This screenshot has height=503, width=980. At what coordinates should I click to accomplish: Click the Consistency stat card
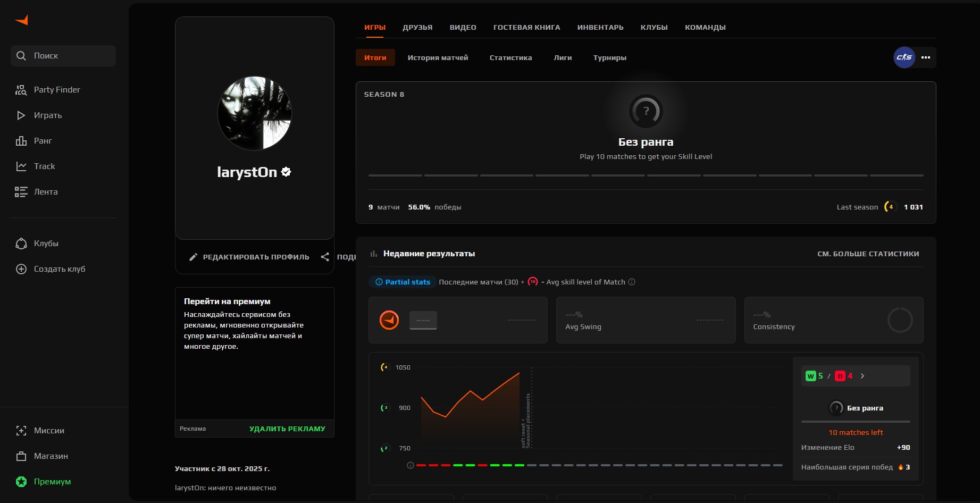point(834,320)
